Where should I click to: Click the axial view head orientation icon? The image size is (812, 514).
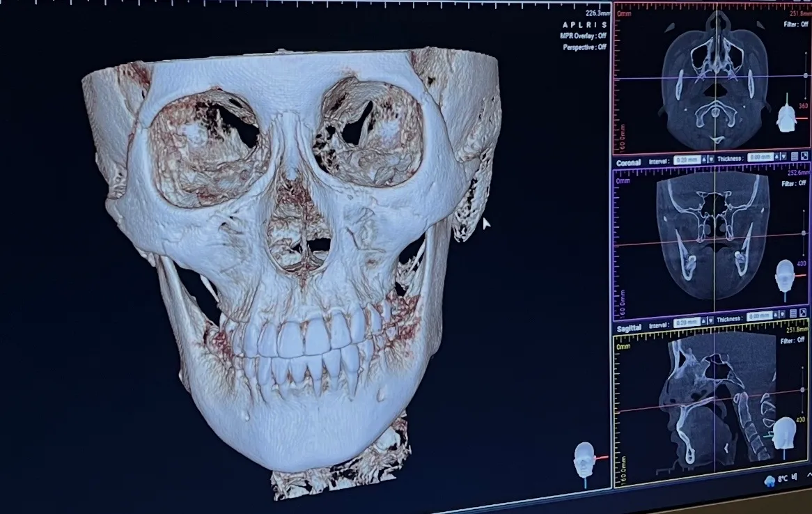pos(787,114)
